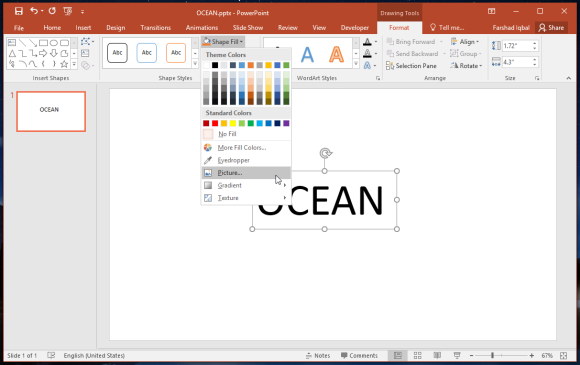Select the Text Box shape icon
This screenshot has width=580, height=365.
point(12,43)
